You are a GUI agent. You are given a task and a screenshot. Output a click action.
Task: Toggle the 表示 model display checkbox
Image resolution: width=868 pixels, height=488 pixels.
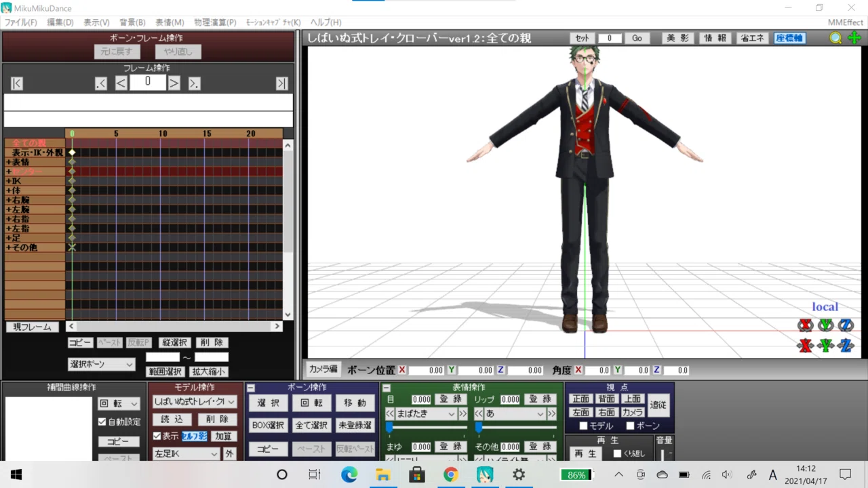tap(157, 436)
